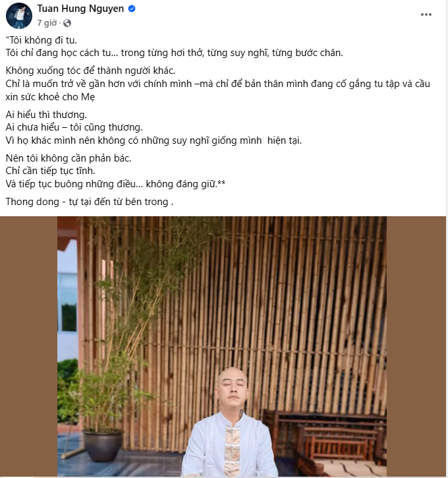
Task: Open the post options three-dot menu
Action: tap(426, 15)
